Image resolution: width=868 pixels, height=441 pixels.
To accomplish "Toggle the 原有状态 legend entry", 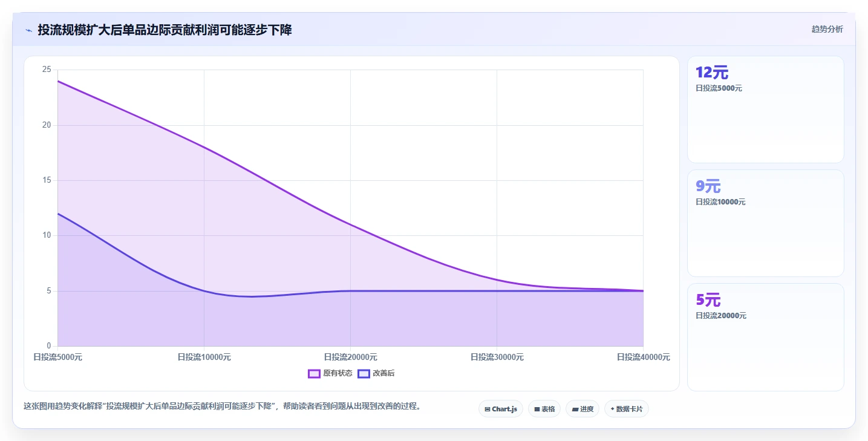I will 330,373.
